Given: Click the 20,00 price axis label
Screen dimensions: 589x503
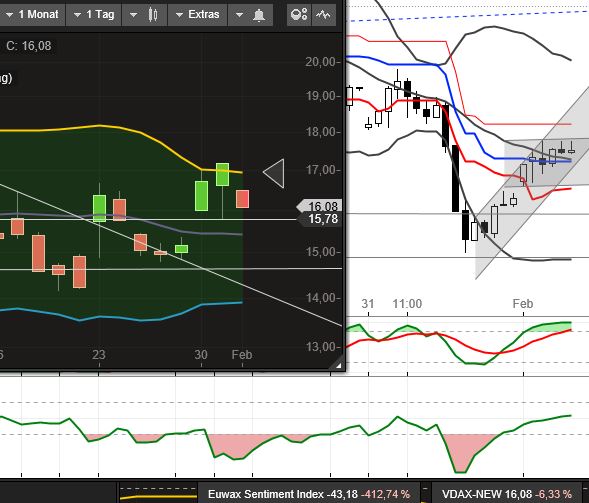Looking at the screenshot, I should 320,62.
